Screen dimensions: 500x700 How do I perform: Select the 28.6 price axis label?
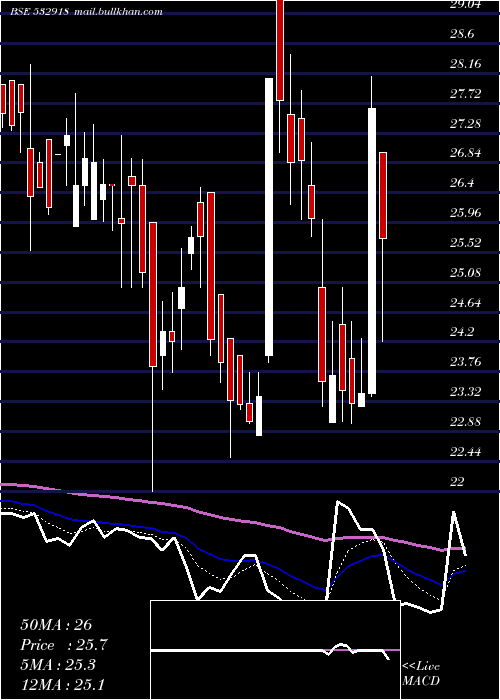(462, 34)
